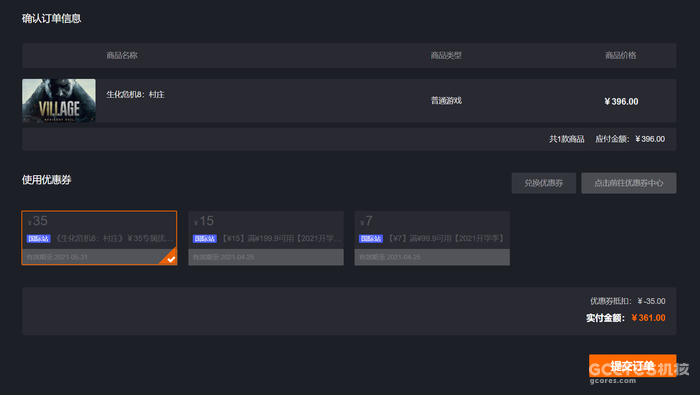Click the 实付金额 ¥361.00 final amount
This screenshot has height=395, width=700.
click(625, 318)
